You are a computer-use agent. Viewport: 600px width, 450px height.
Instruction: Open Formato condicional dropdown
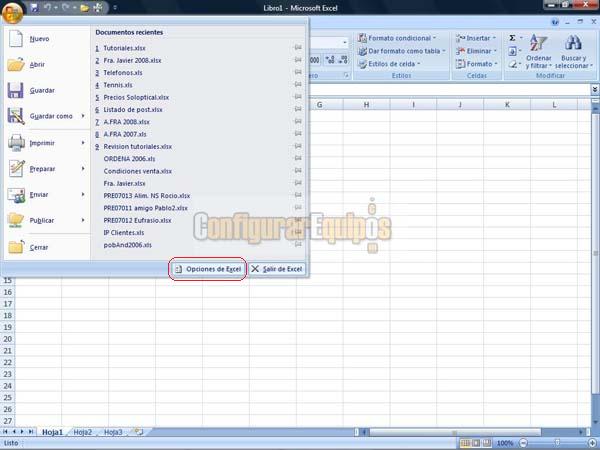pos(397,38)
